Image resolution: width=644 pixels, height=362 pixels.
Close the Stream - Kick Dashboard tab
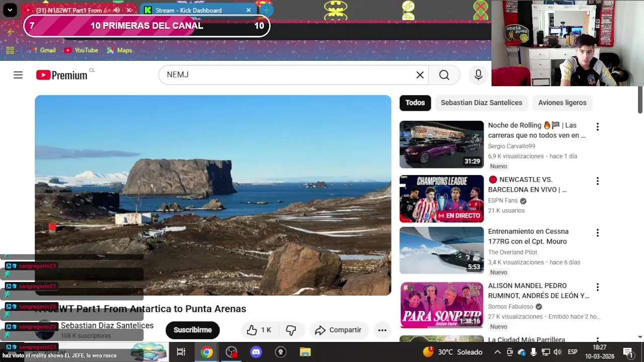click(249, 10)
